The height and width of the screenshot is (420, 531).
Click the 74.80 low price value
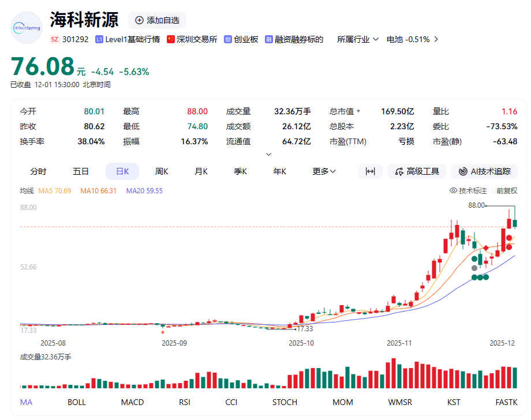(x=197, y=126)
